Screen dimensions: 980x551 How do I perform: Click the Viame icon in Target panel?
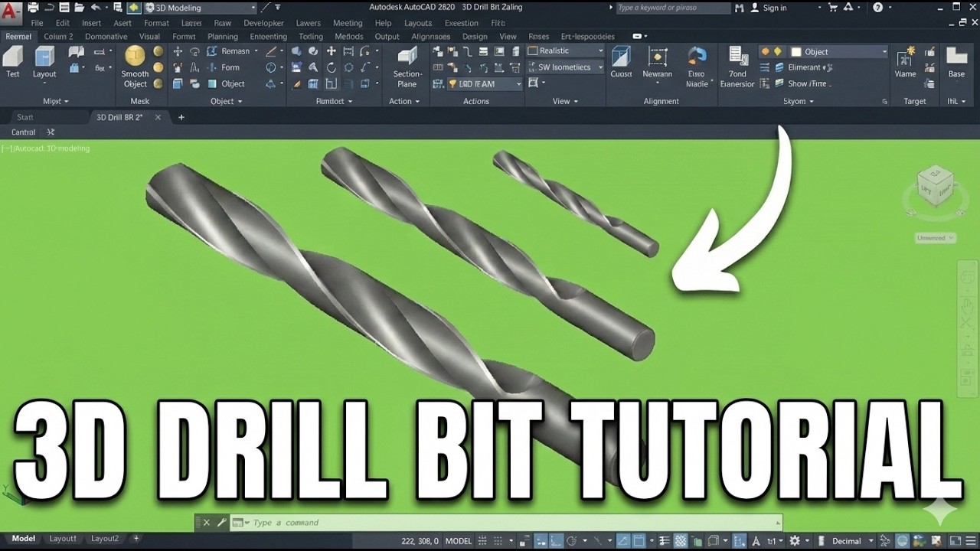906,56
